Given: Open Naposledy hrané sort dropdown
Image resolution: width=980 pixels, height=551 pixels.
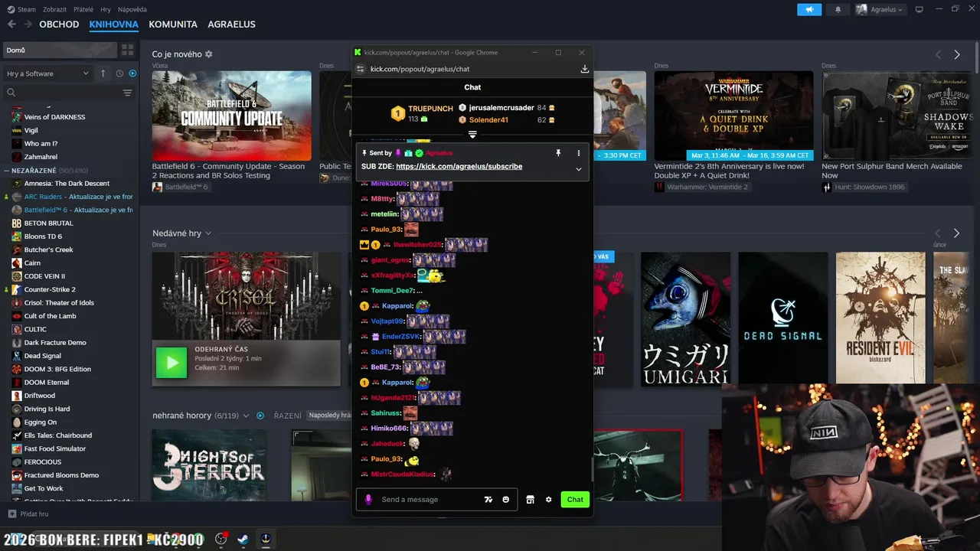Looking at the screenshot, I should (328, 416).
